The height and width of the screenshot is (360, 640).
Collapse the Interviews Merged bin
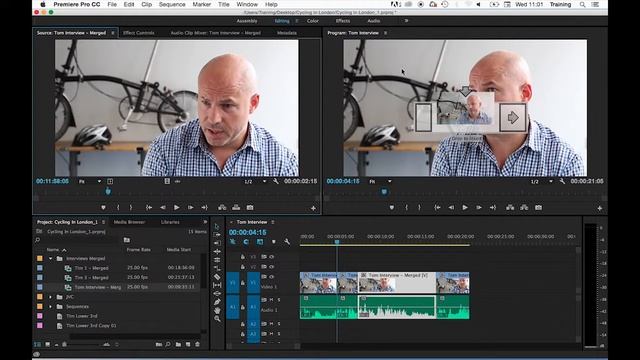(x=51, y=258)
